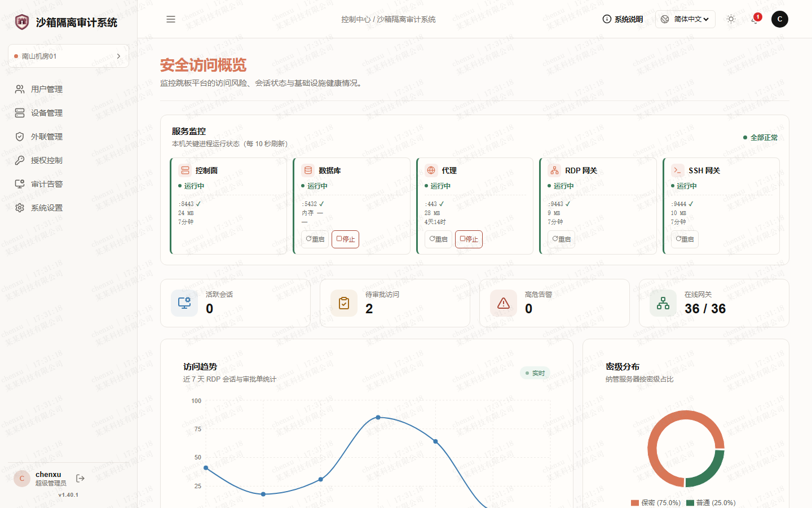Open 审计告警 menu
The height and width of the screenshot is (508, 812).
pyautogui.click(x=68, y=184)
